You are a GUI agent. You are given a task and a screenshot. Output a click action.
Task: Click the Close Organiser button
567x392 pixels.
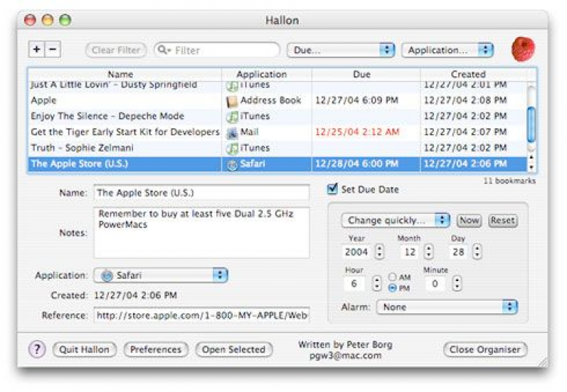[485, 350]
